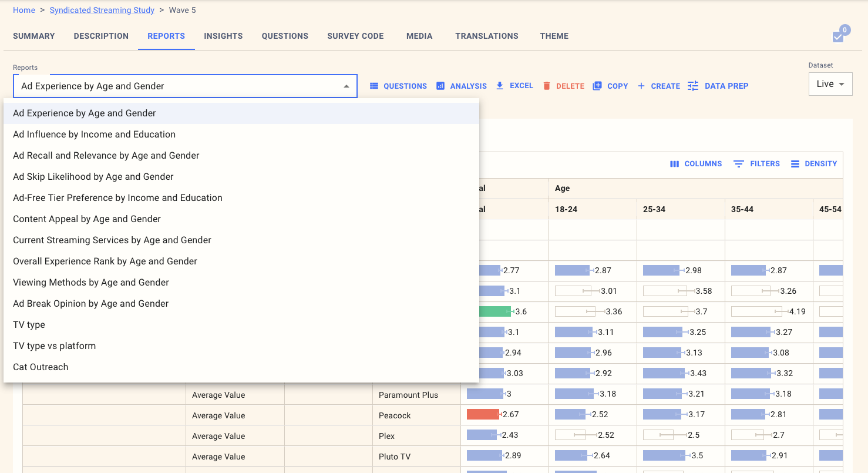Click the Questions list icon
This screenshot has height=473, width=868.
374,86
